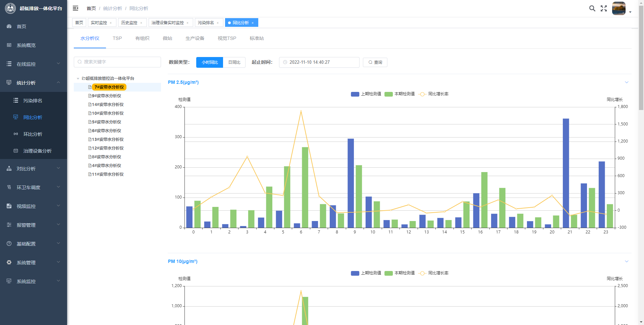Toggle 同比增长率 legend in PM 2.5 chart
The image size is (644, 325).
(x=433, y=94)
